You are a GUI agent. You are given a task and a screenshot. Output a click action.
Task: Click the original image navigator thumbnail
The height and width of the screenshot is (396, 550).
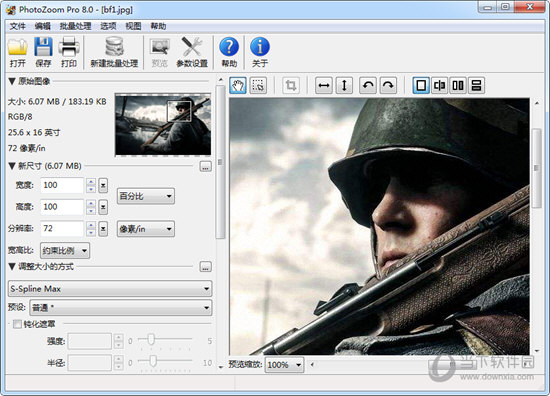coord(163,125)
